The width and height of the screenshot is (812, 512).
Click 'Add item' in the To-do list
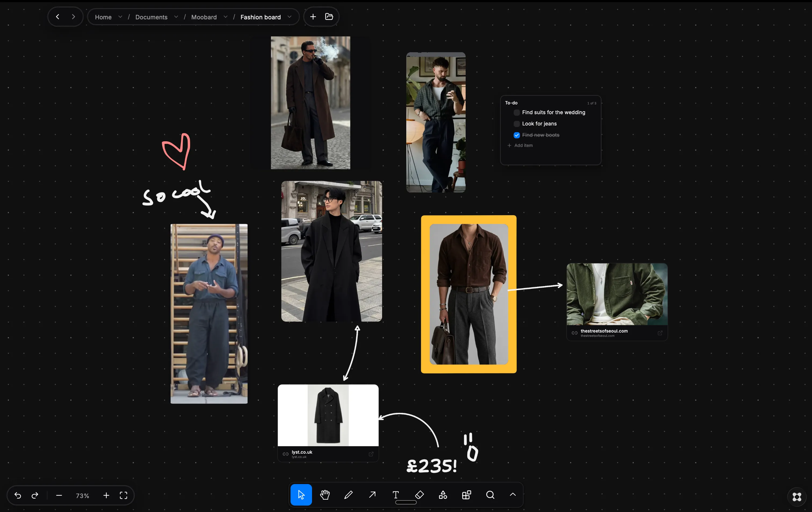pyautogui.click(x=520, y=145)
